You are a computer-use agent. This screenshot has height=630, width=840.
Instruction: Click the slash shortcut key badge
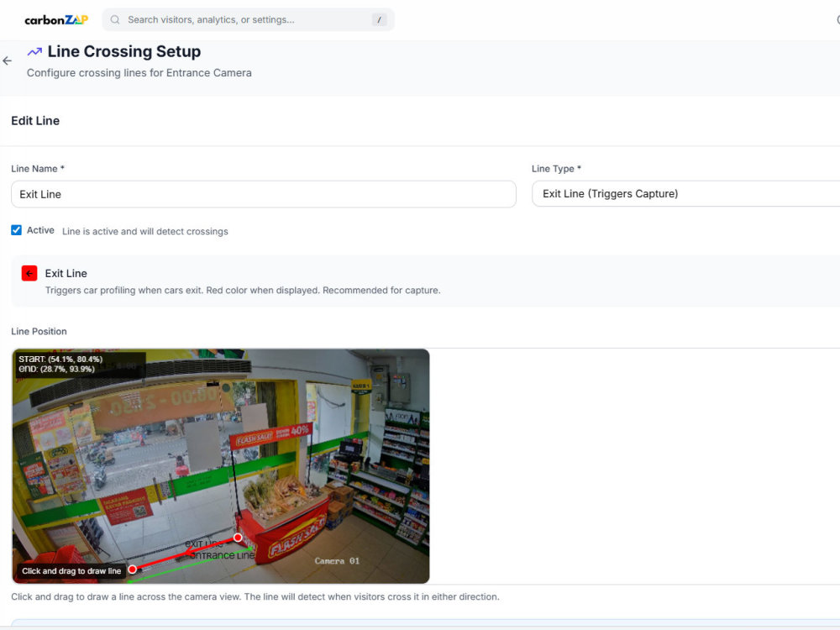click(380, 20)
